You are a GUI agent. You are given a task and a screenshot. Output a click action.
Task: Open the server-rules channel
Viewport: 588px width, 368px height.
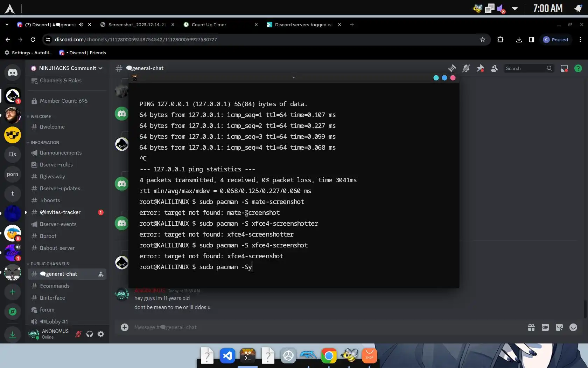point(67,165)
